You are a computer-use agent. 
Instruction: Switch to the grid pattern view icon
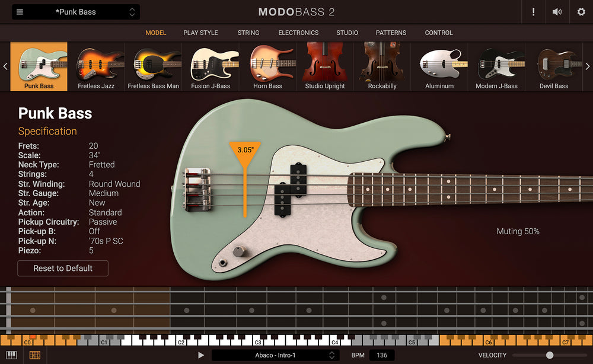pos(35,355)
